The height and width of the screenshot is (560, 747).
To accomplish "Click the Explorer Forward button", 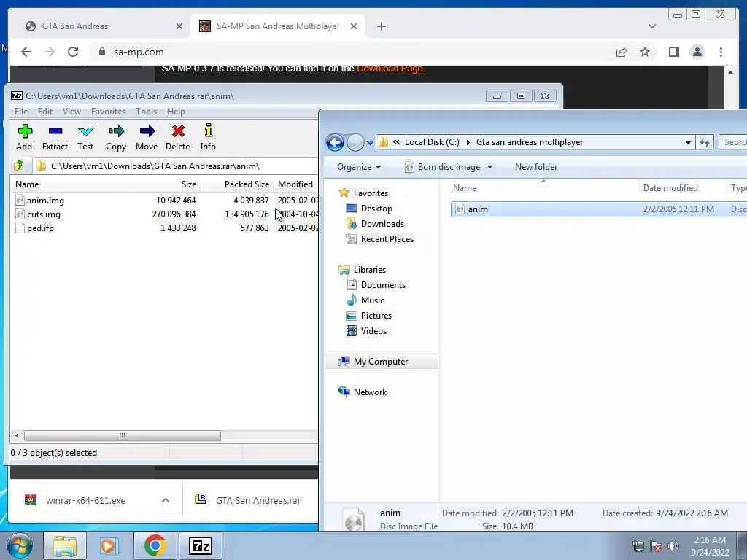I will (355, 142).
